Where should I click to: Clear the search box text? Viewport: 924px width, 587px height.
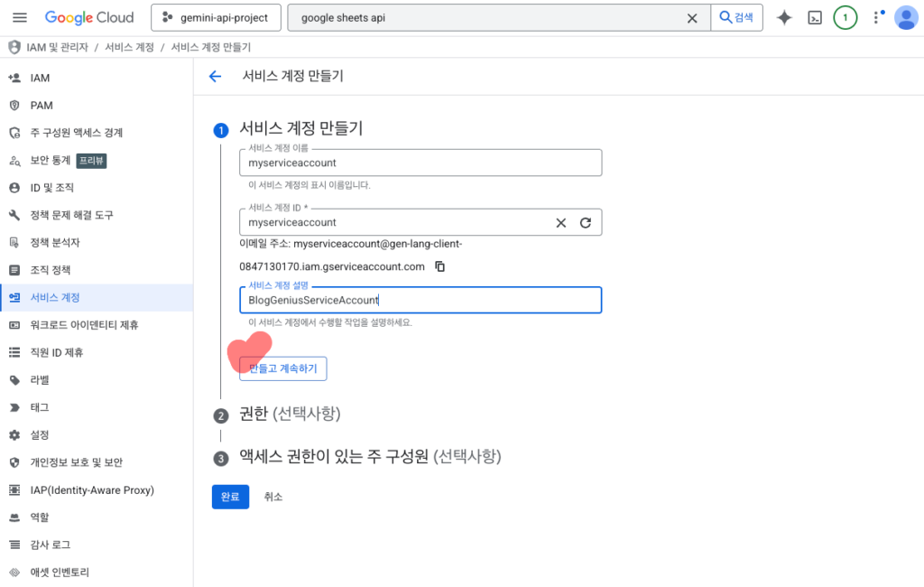pyautogui.click(x=692, y=18)
